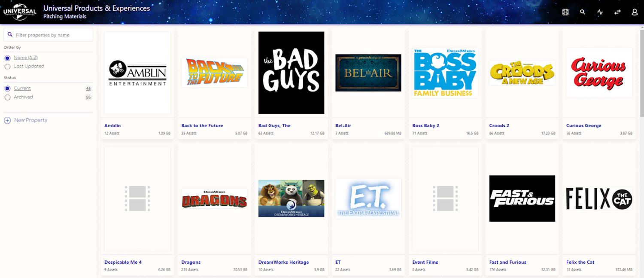Open the DreamWorks Dragons logo thumbnail

[214, 199]
